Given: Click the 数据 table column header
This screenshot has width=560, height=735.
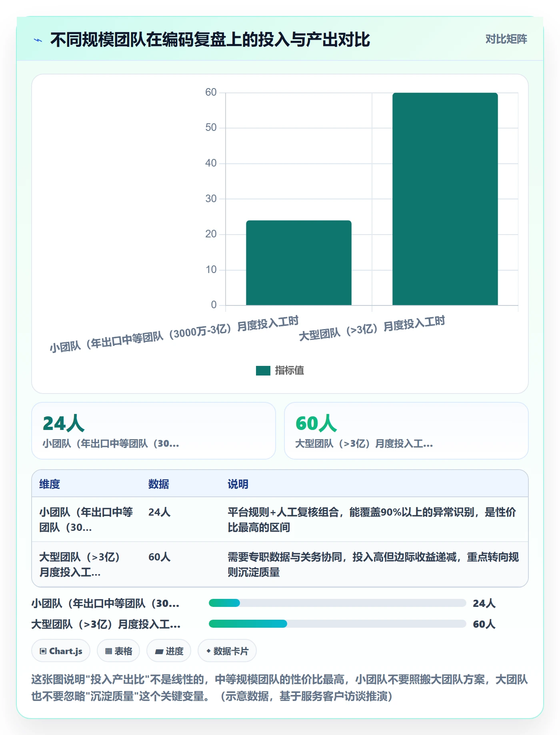Looking at the screenshot, I should tap(159, 484).
